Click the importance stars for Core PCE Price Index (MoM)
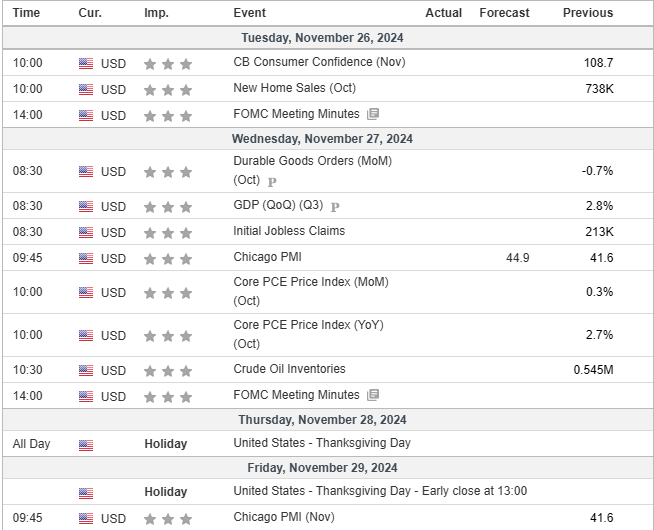654x530 pixels. [168, 293]
